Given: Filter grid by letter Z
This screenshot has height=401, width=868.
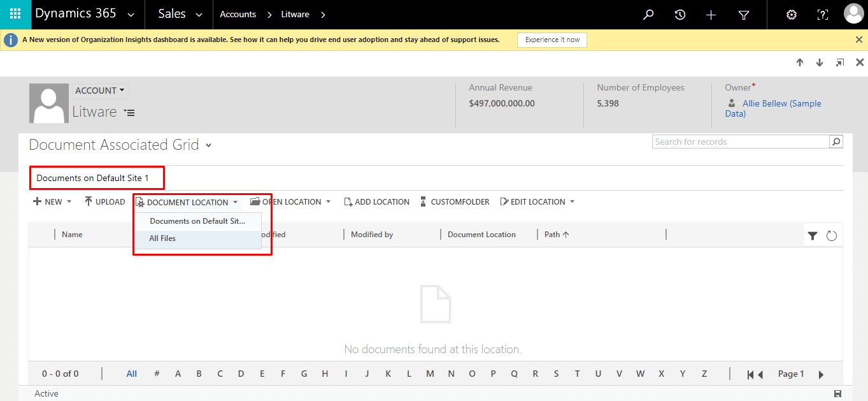Looking at the screenshot, I should pyautogui.click(x=704, y=374).
